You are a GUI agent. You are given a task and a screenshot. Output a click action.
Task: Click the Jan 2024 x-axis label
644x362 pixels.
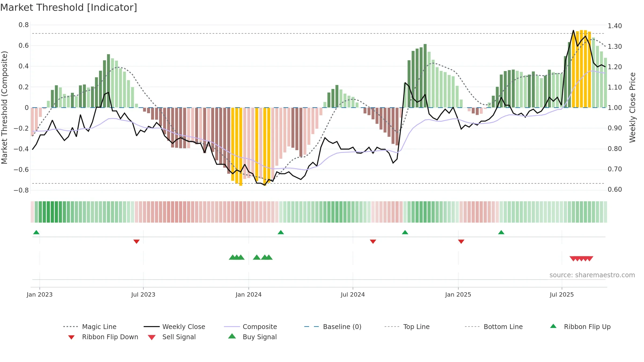248,294
